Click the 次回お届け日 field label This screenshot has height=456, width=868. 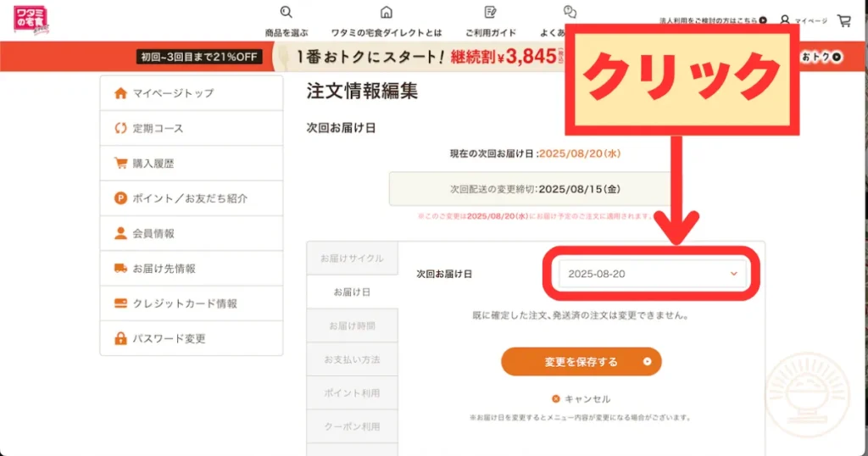444,274
